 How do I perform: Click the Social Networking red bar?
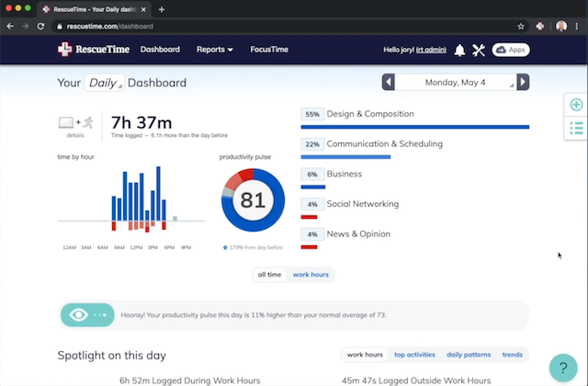point(310,217)
